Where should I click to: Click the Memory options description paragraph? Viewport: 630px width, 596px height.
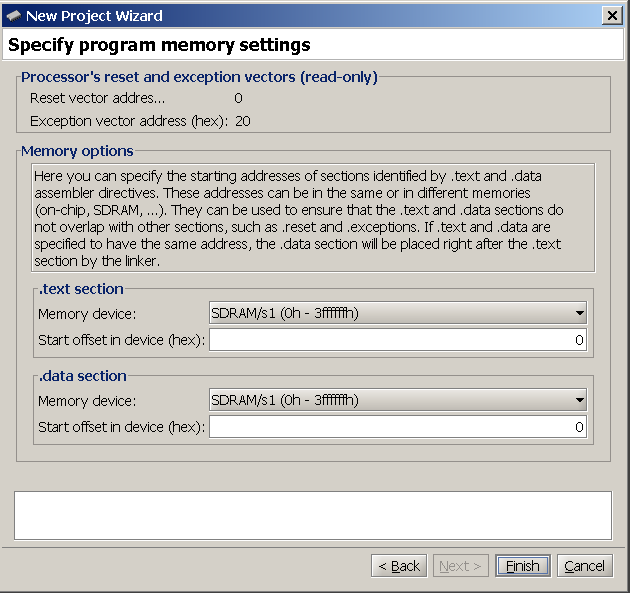point(312,217)
